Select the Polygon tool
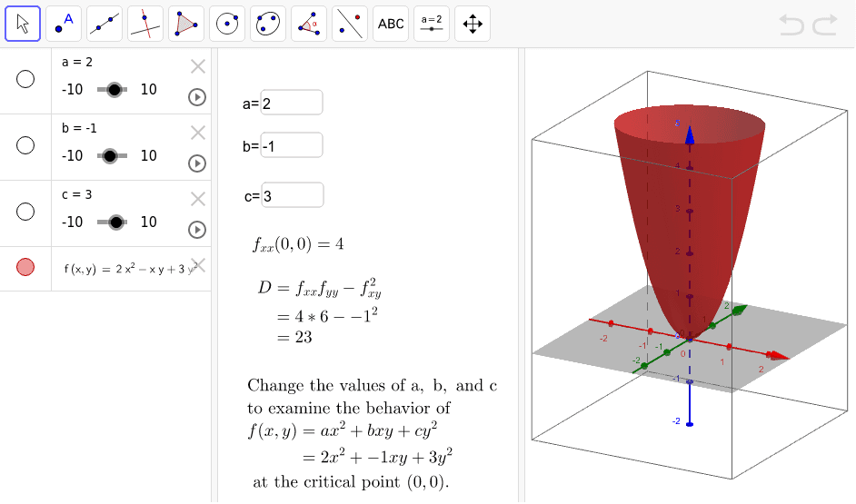 point(186,24)
